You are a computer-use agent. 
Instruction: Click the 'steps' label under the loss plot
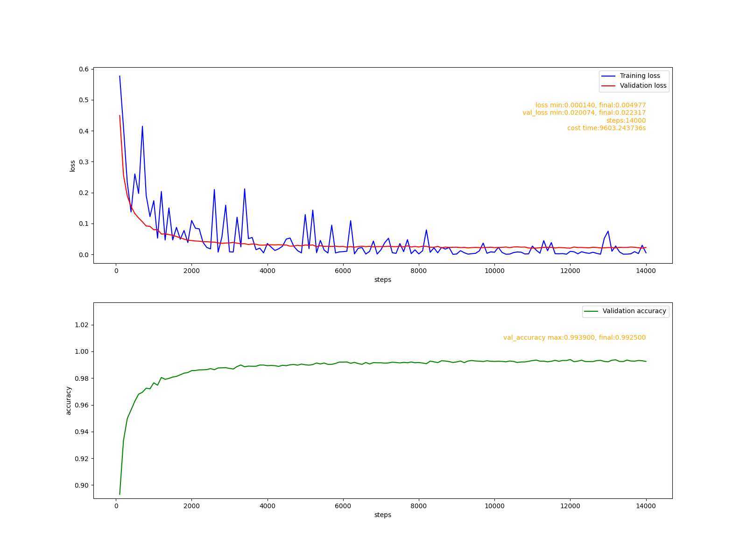(382, 280)
